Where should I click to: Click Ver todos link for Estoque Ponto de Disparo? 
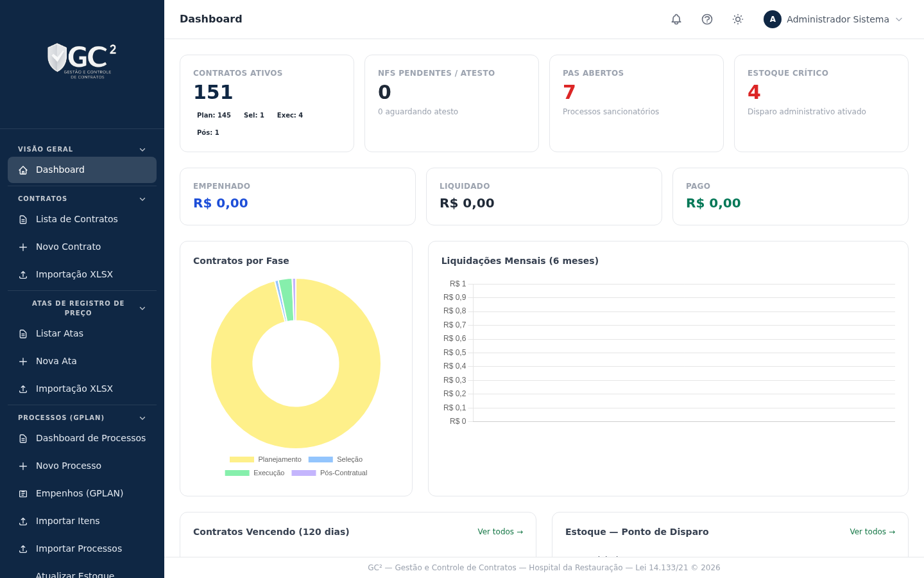[x=873, y=532]
